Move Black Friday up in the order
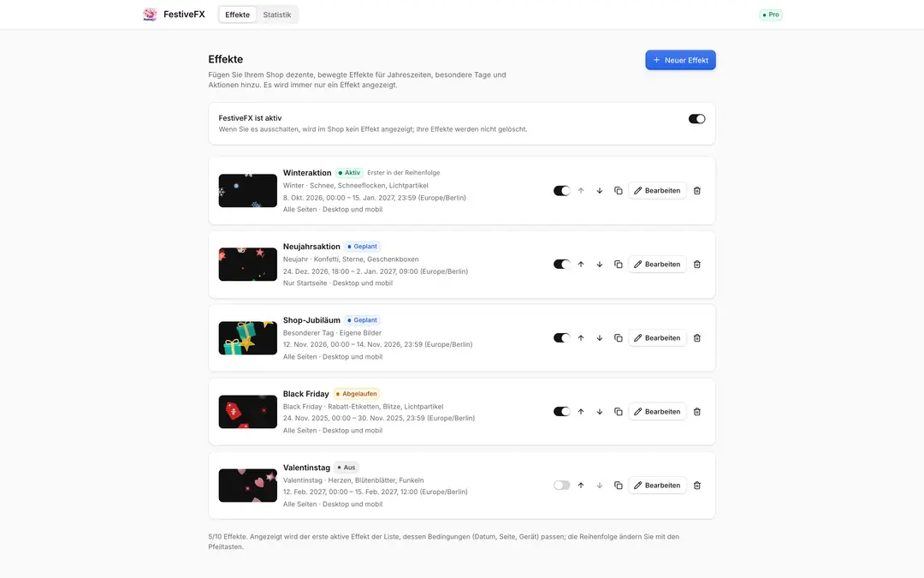Screen dimensions: 924x578 (580, 412)
